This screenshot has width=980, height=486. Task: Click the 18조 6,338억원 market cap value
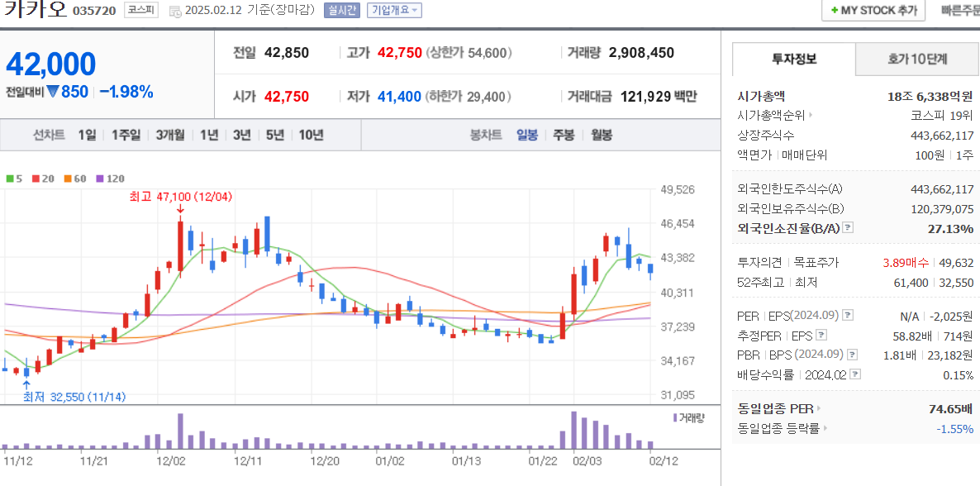930,97
